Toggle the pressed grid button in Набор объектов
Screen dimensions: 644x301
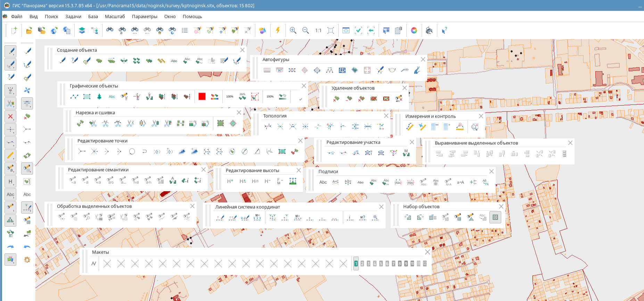coord(495,217)
